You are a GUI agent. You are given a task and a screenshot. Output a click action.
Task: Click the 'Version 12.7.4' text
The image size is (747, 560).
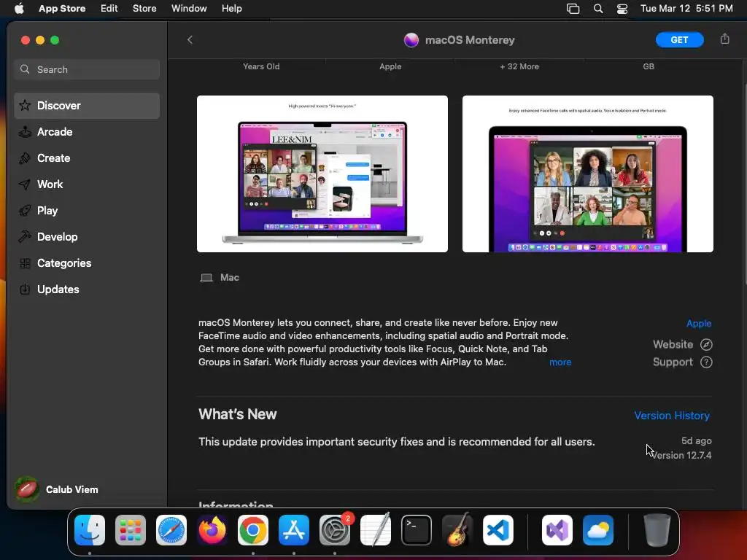(681, 455)
